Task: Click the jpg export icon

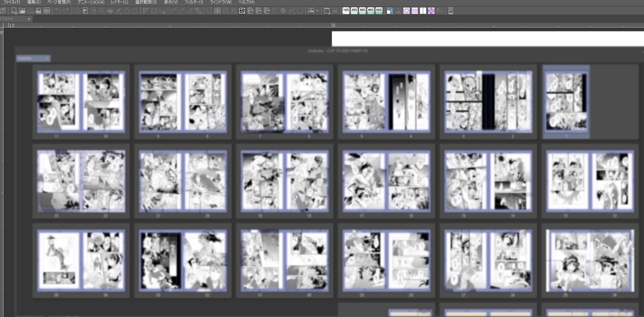Action: pyautogui.click(x=259, y=11)
